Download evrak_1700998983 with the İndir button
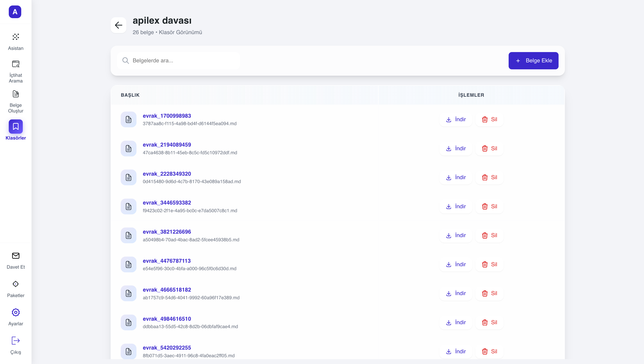The height and width of the screenshot is (364, 644). pos(456,119)
